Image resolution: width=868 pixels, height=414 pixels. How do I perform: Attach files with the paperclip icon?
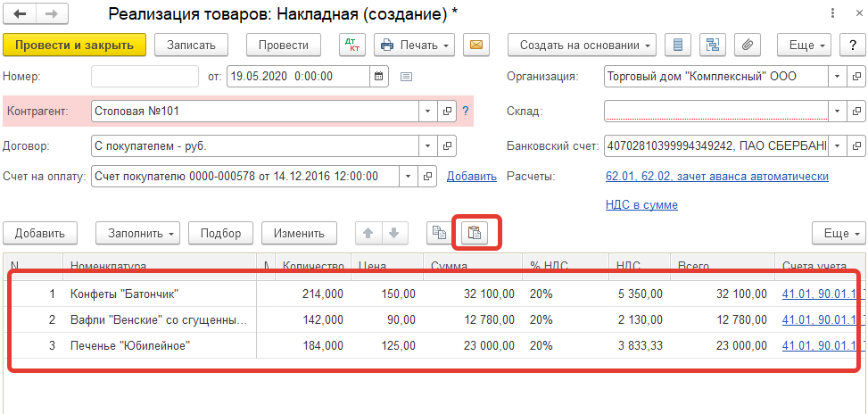coord(748,46)
